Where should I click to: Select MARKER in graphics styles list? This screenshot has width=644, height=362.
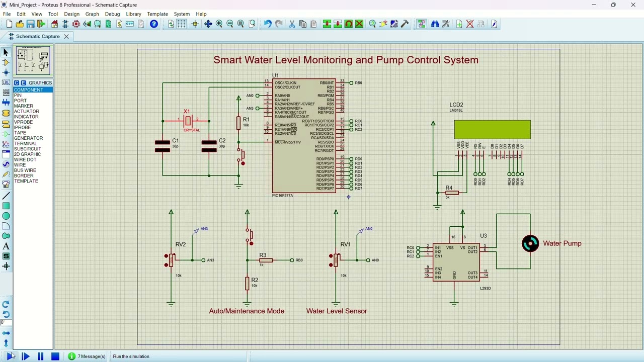click(33, 106)
